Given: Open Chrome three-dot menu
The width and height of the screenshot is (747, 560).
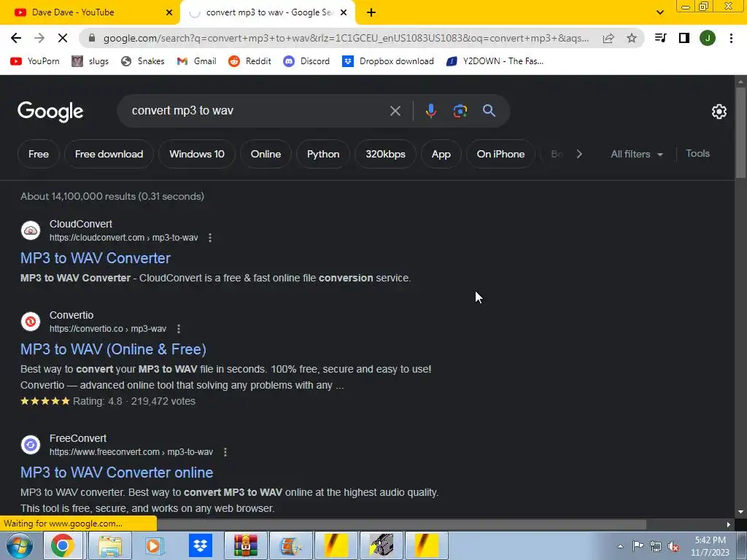Looking at the screenshot, I should coord(731,38).
